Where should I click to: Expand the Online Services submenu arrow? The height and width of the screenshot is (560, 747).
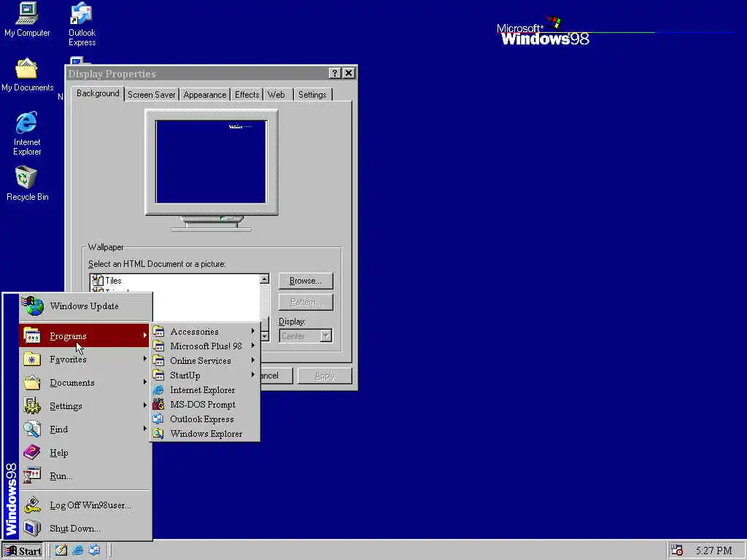[x=253, y=360]
